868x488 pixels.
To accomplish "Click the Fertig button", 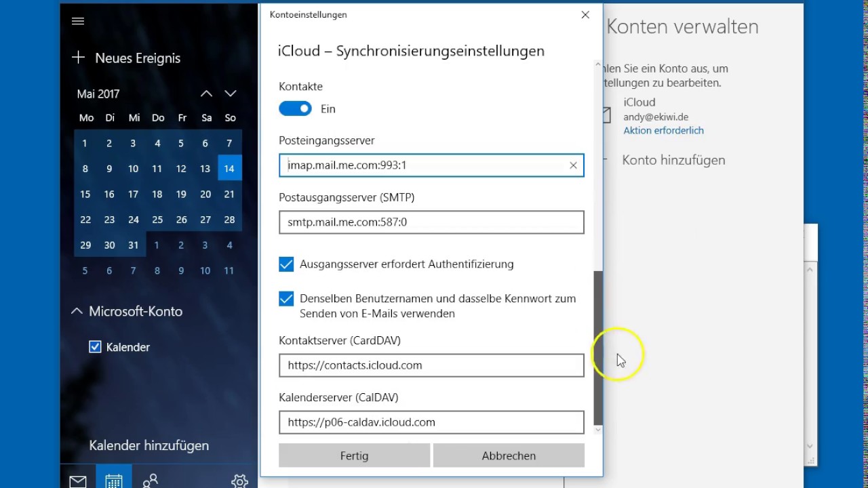I will (354, 455).
